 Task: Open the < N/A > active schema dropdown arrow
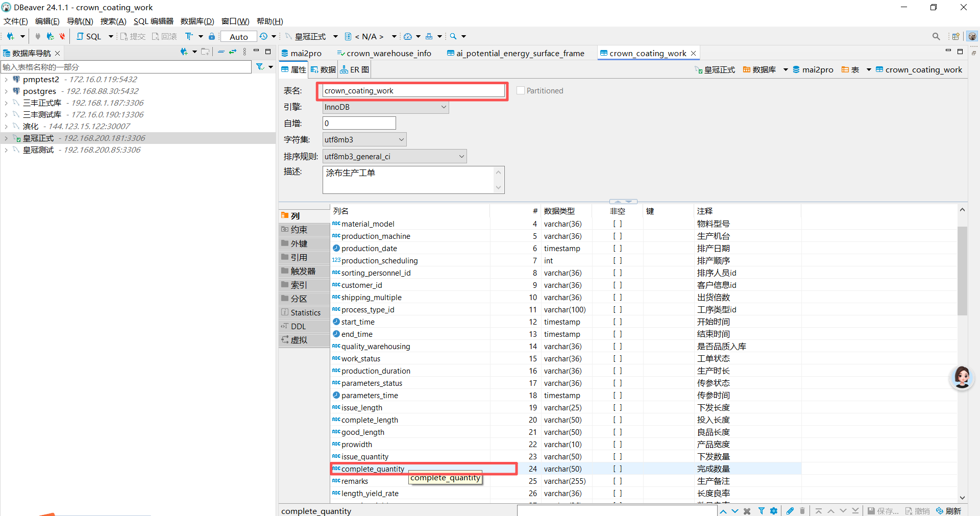394,36
